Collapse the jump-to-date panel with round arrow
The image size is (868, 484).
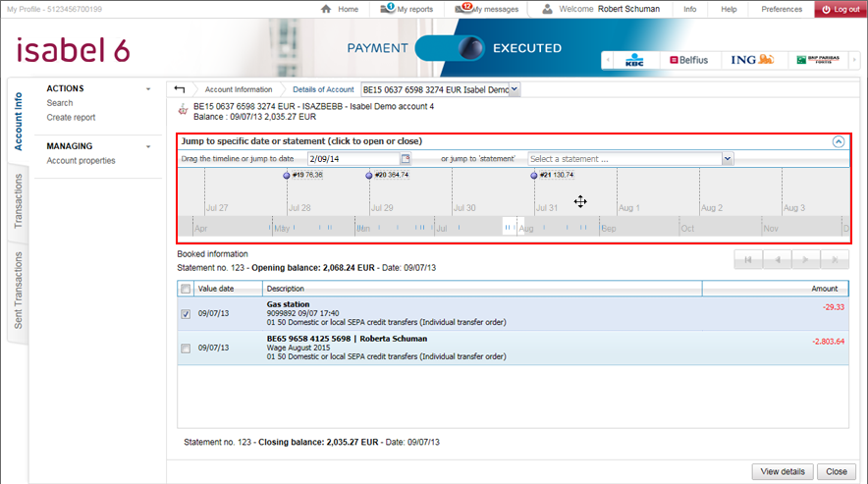(x=839, y=141)
